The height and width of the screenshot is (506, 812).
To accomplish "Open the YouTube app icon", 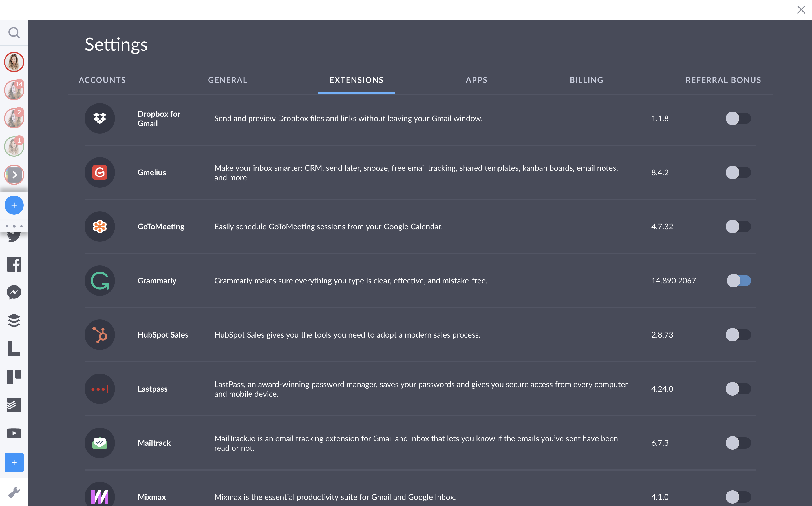I will (14, 433).
